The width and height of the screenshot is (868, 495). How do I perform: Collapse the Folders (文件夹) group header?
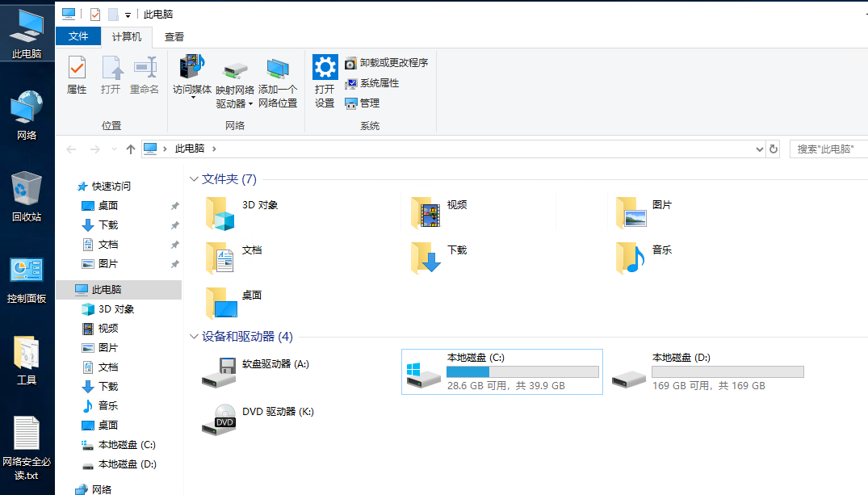click(193, 179)
